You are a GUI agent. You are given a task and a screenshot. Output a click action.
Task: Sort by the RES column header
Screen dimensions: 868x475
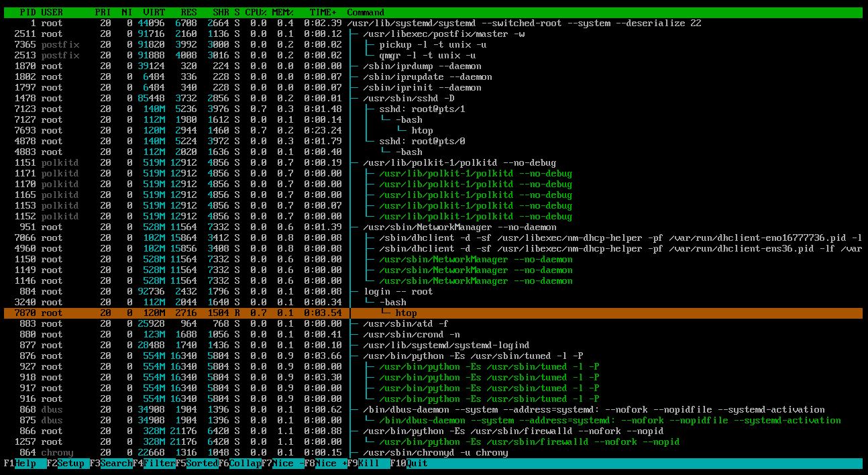pos(189,12)
